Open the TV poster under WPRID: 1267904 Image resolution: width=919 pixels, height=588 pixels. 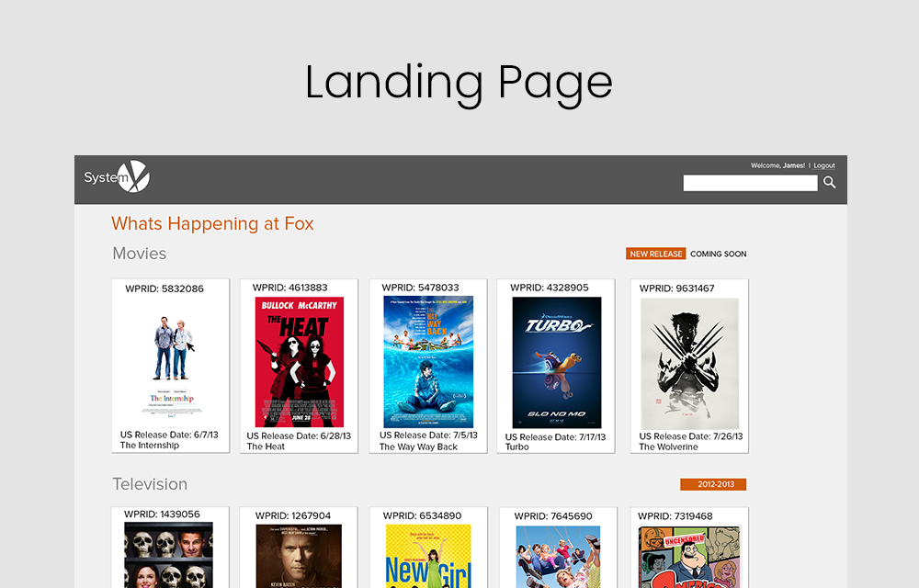click(299, 557)
